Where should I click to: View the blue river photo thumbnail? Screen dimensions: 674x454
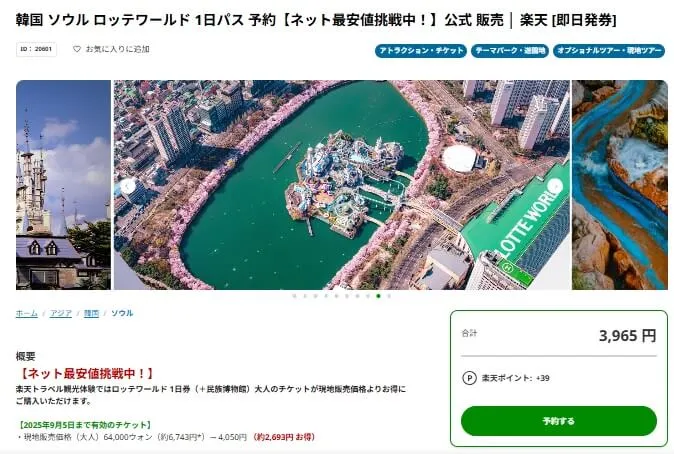[620, 185]
